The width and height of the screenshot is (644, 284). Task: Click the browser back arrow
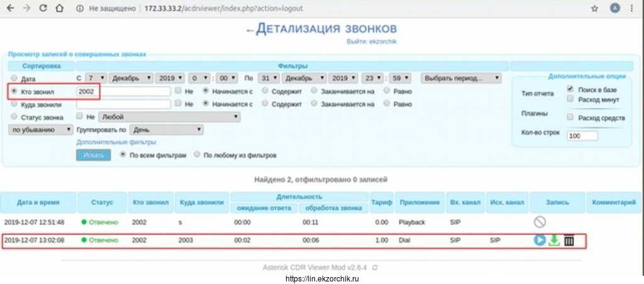tap(11, 9)
